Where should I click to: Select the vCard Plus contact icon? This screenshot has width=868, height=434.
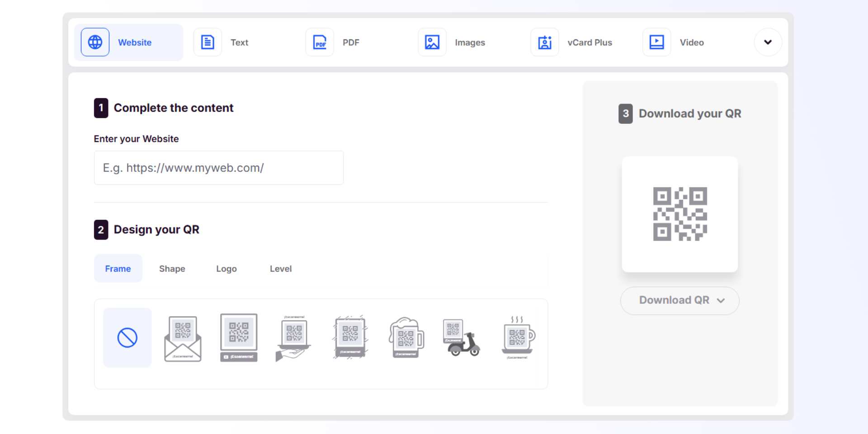point(544,42)
